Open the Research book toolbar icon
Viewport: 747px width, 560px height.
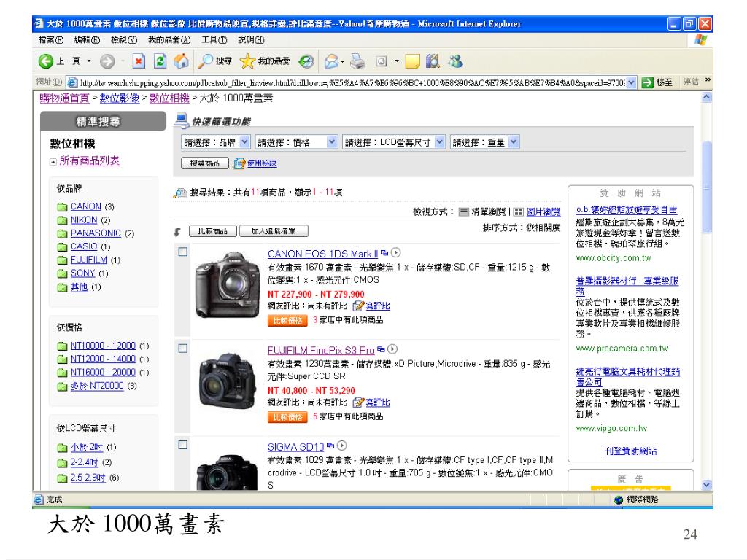[x=433, y=61]
